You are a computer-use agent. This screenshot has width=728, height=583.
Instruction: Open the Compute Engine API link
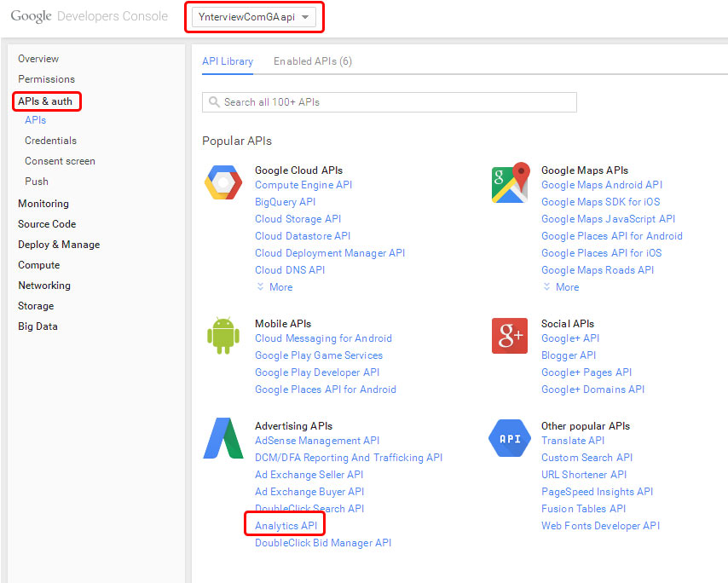point(303,185)
